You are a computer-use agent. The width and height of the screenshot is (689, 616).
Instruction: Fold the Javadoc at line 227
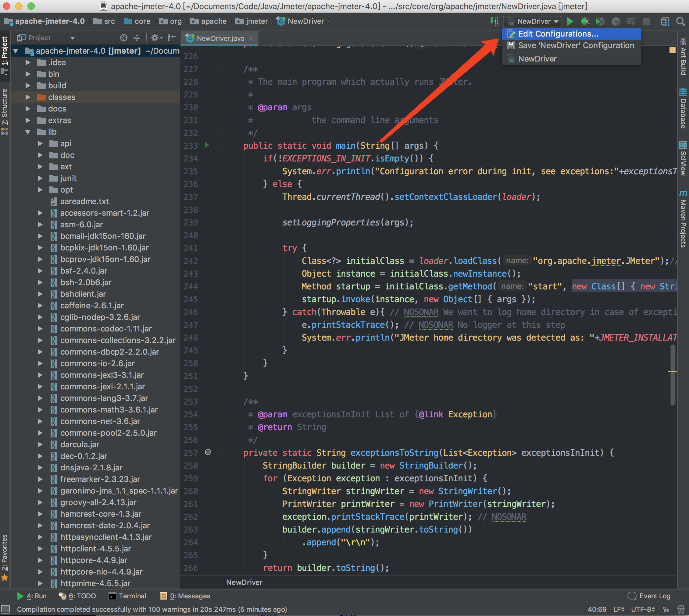pos(220,69)
